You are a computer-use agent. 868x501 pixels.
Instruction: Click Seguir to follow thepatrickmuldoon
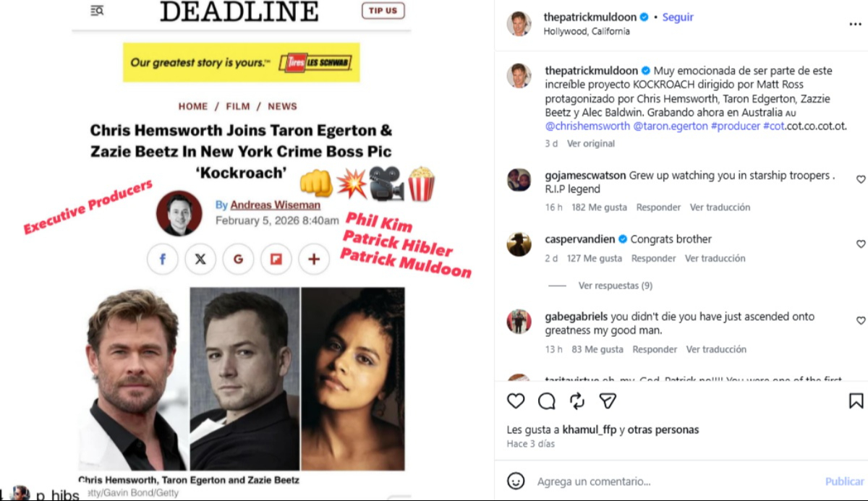coord(678,17)
